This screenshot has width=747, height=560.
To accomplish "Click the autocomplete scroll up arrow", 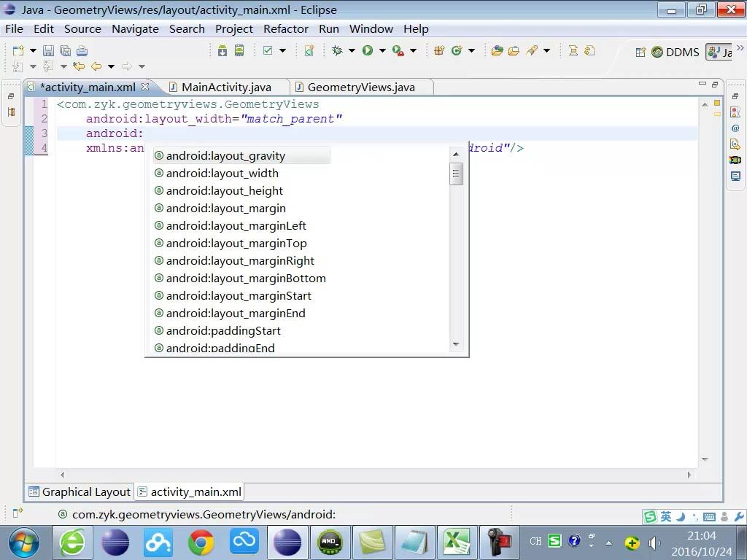I will (456, 154).
